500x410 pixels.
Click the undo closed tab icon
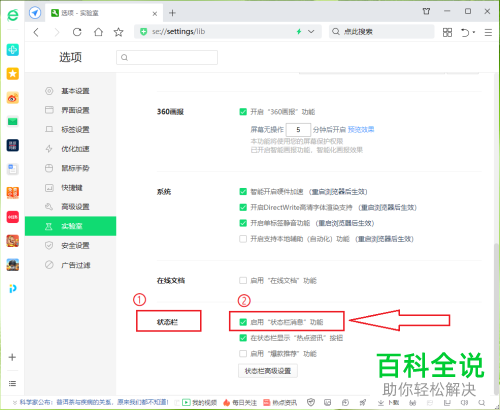[465, 32]
